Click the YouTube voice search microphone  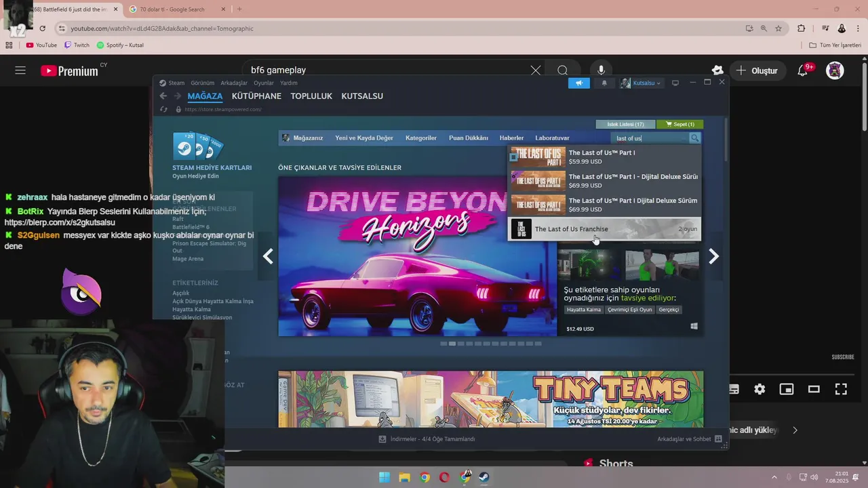(x=601, y=70)
